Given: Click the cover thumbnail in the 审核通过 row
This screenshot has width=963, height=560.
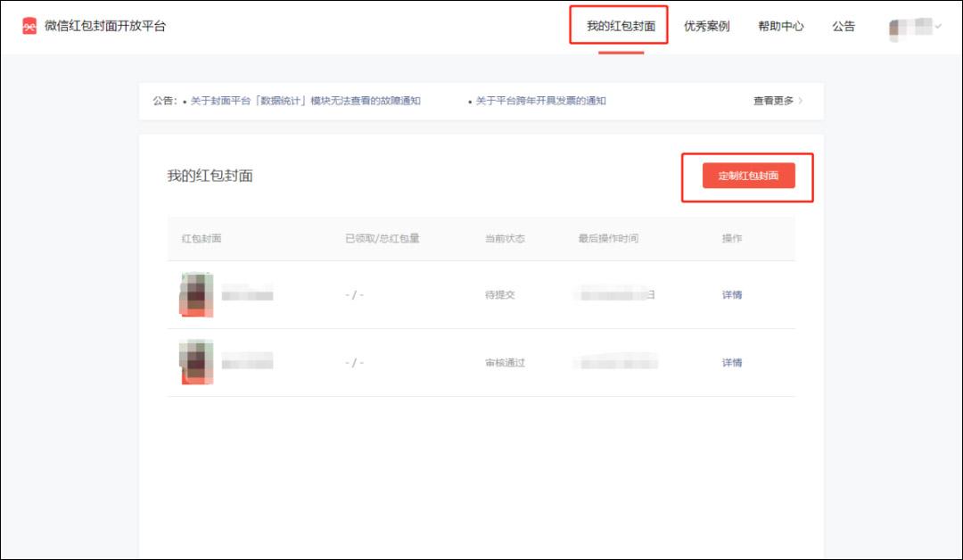Looking at the screenshot, I should [x=196, y=362].
